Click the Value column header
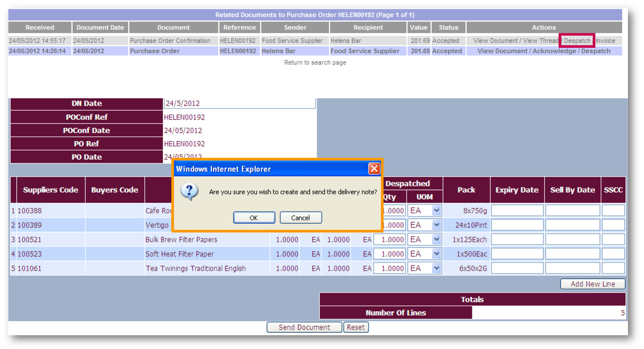This screenshot has width=644, height=349. click(x=419, y=28)
